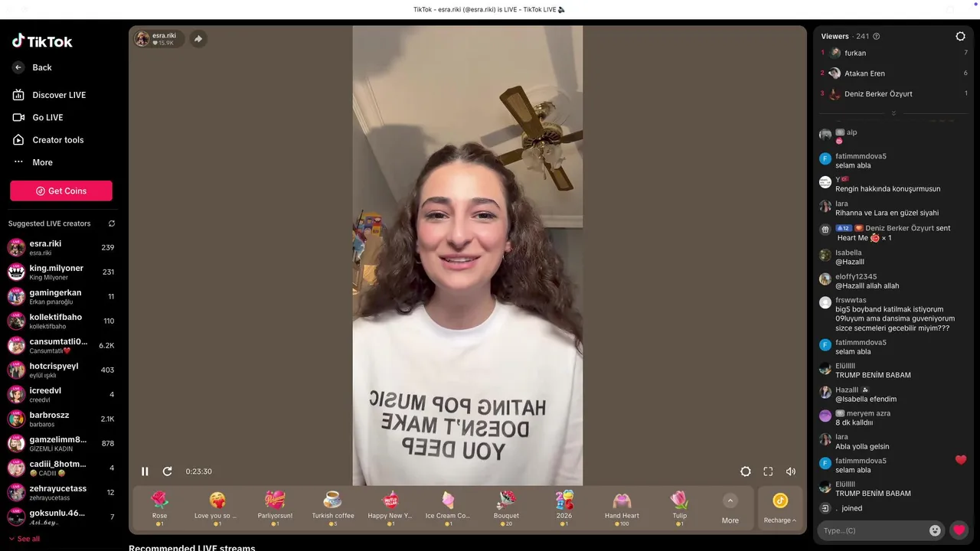Open king.milyoner live stream

(61, 272)
